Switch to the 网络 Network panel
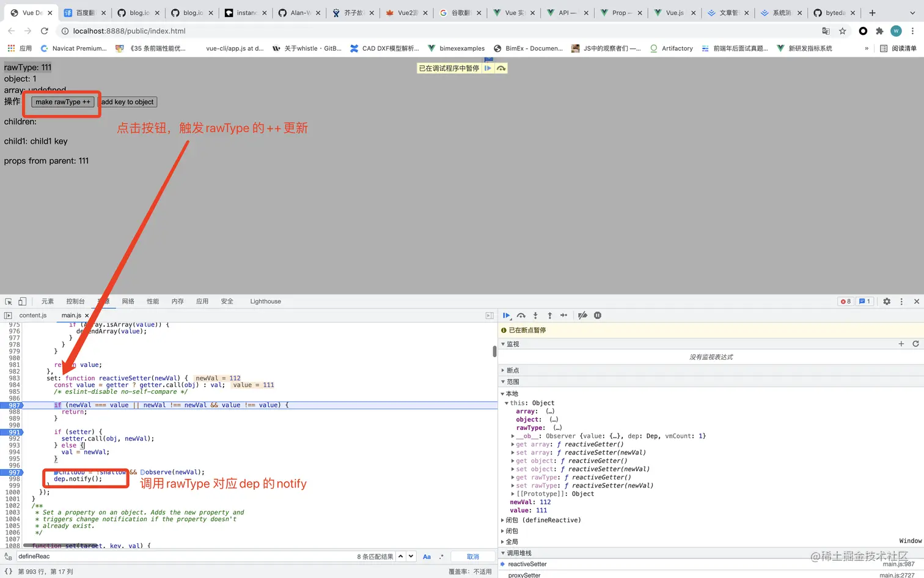The image size is (924, 578). point(128,302)
